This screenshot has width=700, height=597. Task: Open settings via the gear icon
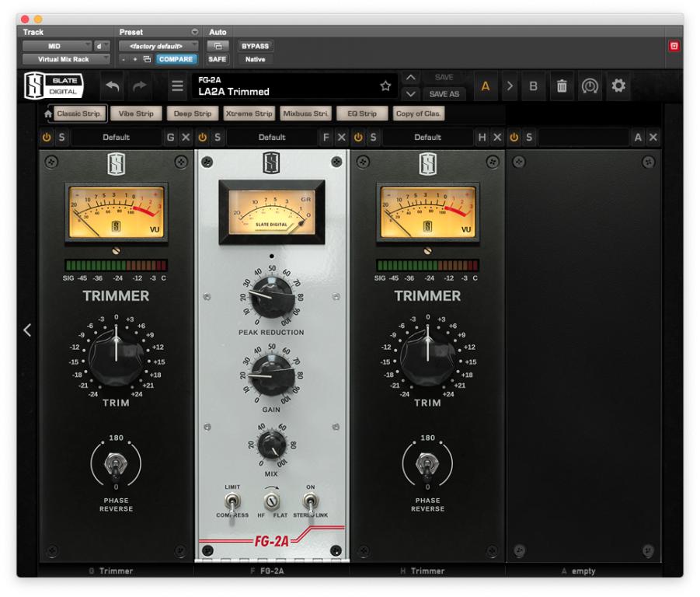pyautogui.click(x=618, y=86)
